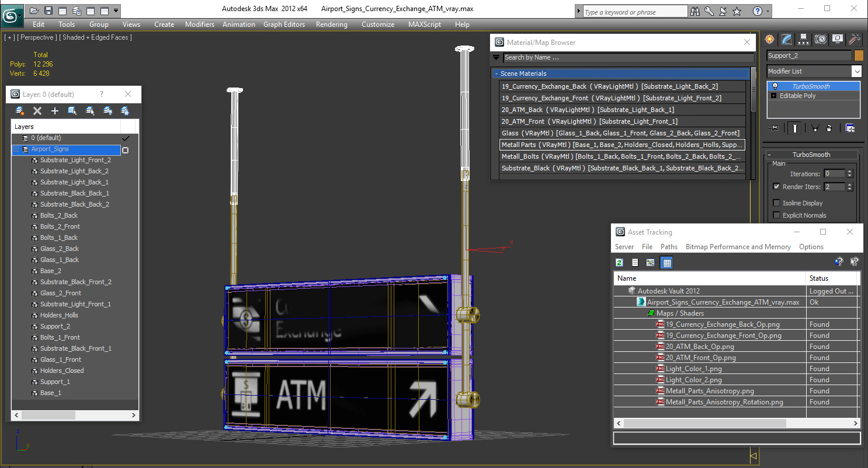Viewport: 868px width, 468px height.
Task: Click the binoculars search icon
Action: point(695,11)
